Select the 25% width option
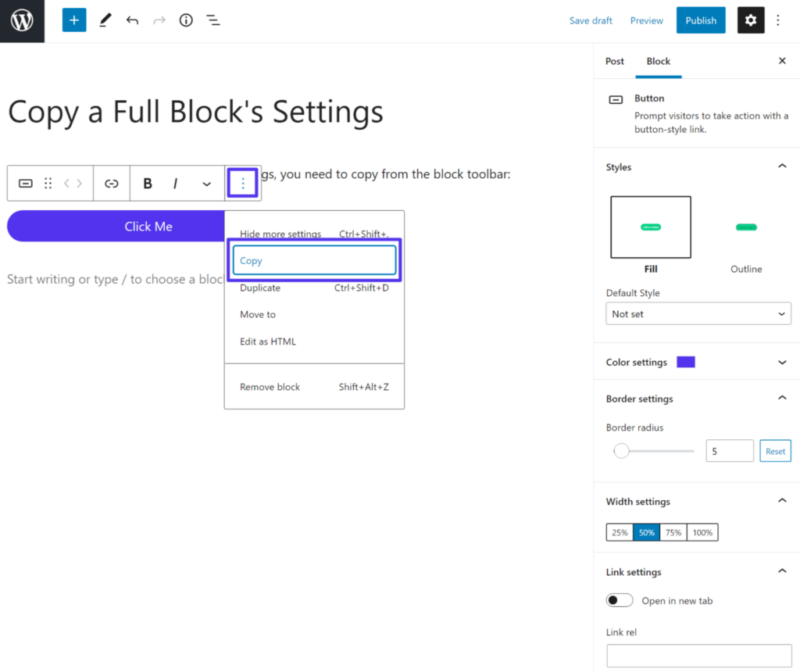Viewport: 800px width, 672px height. [620, 532]
